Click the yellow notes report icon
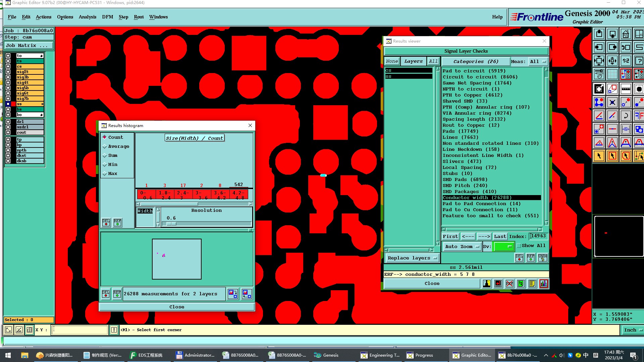Image resolution: width=644 pixels, height=362 pixels. [x=532, y=284]
